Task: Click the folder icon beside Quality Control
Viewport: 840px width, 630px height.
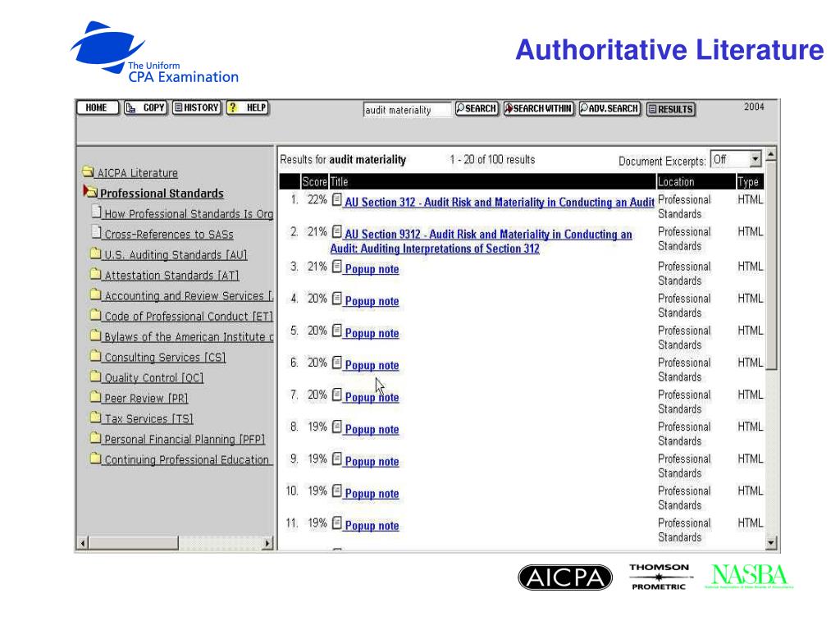Action: tap(96, 376)
